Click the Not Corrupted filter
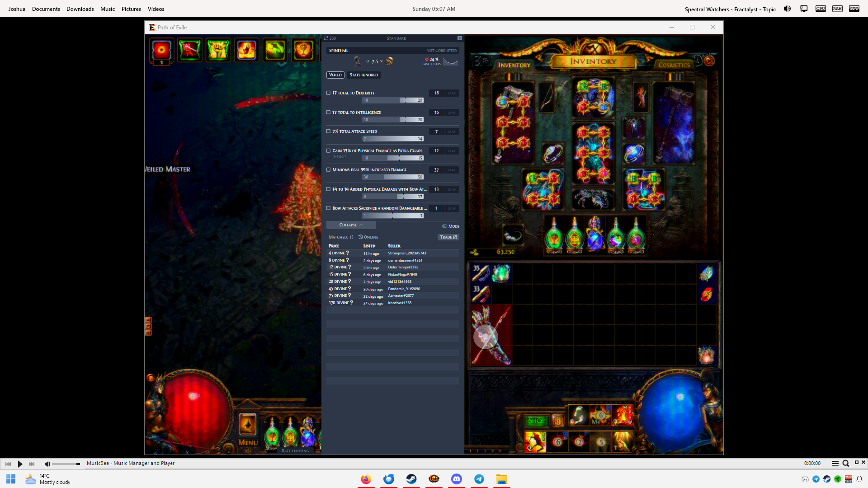868x488 pixels. pyautogui.click(x=441, y=51)
